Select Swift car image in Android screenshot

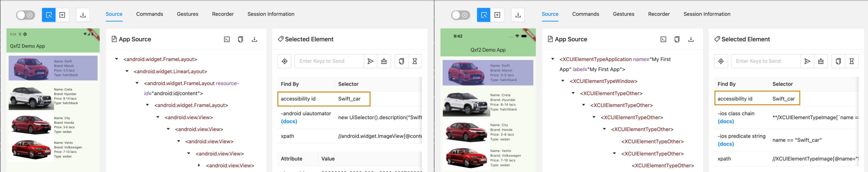pyautogui.click(x=31, y=68)
